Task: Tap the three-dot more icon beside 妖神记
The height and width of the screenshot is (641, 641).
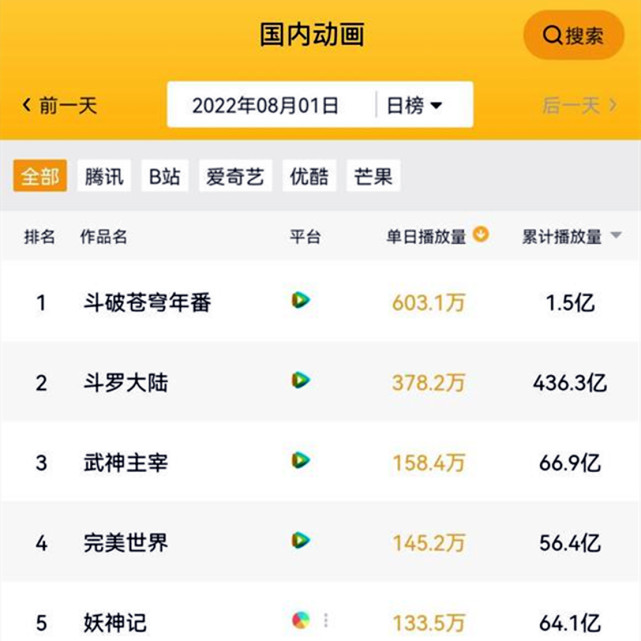Action: (326, 620)
